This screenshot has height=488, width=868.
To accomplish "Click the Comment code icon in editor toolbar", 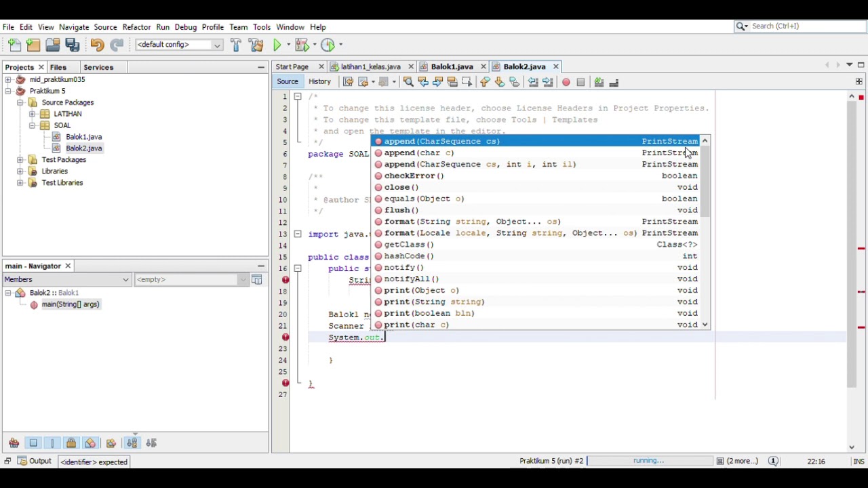I will (x=599, y=82).
